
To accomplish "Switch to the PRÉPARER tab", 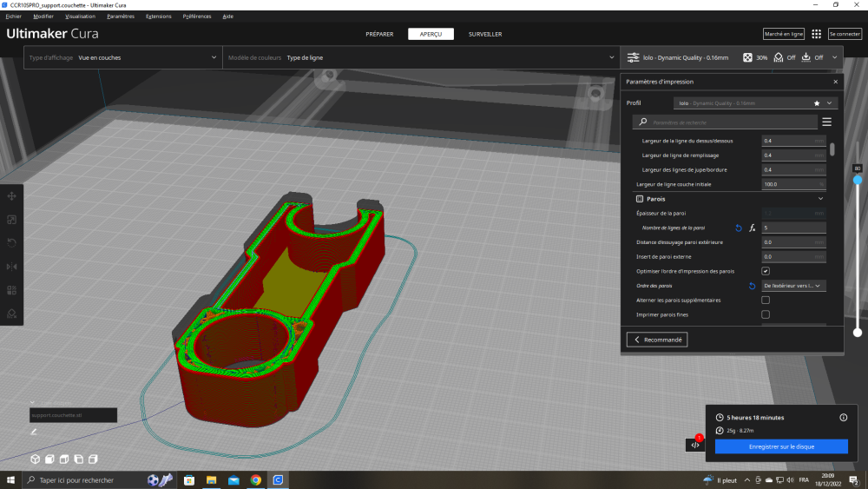I will click(x=379, y=34).
